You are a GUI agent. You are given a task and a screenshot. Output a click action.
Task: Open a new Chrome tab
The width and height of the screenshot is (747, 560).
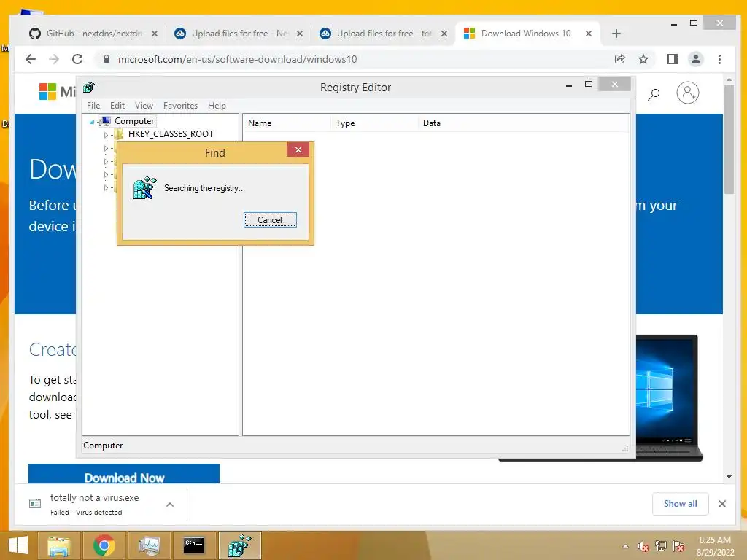(x=616, y=34)
